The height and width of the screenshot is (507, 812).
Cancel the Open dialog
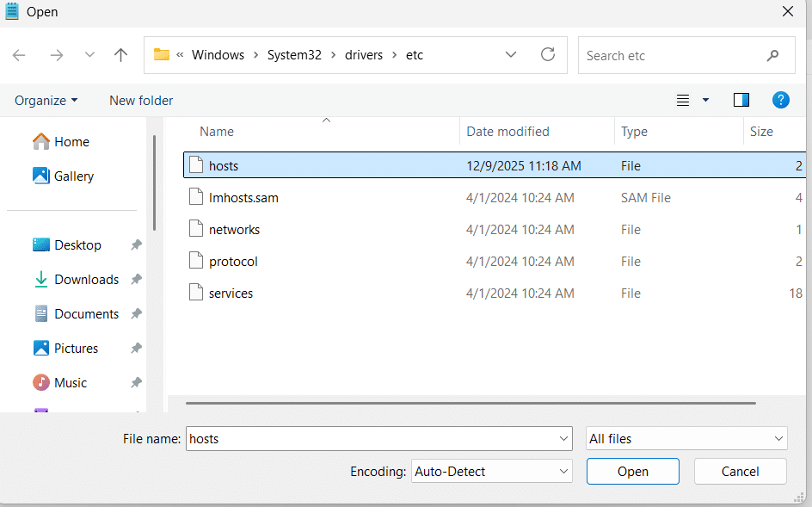[740, 471]
